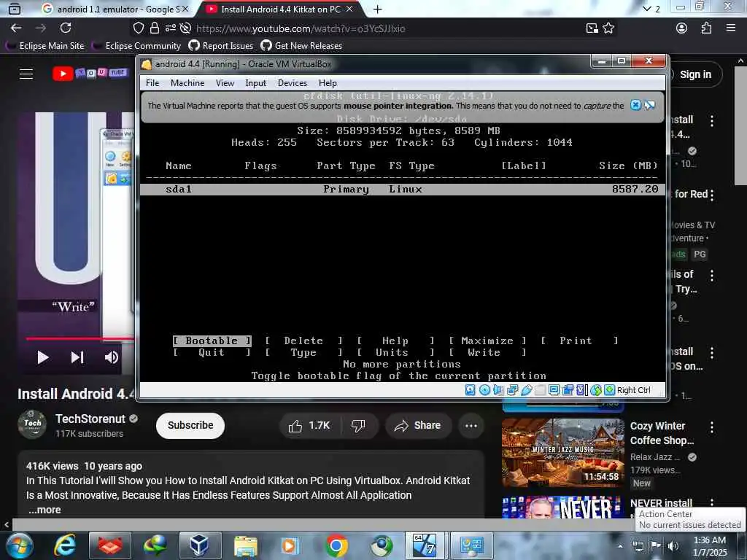Image resolution: width=747 pixels, height=560 pixels.
Task: Play the paused YouTube video
Action: pyautogui.click(x=43, y=357)
